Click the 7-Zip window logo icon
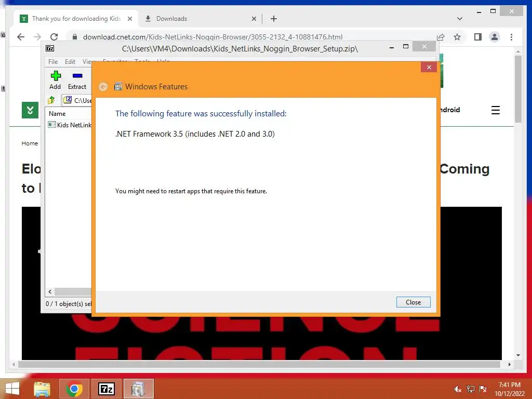532x399 pixels. pos(50,48)
